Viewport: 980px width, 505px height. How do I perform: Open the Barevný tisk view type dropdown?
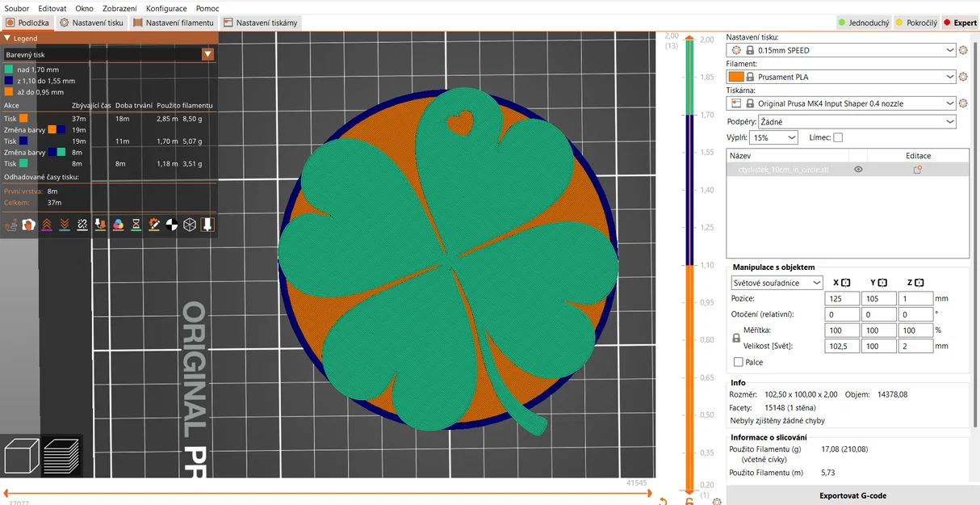point(109,54)
